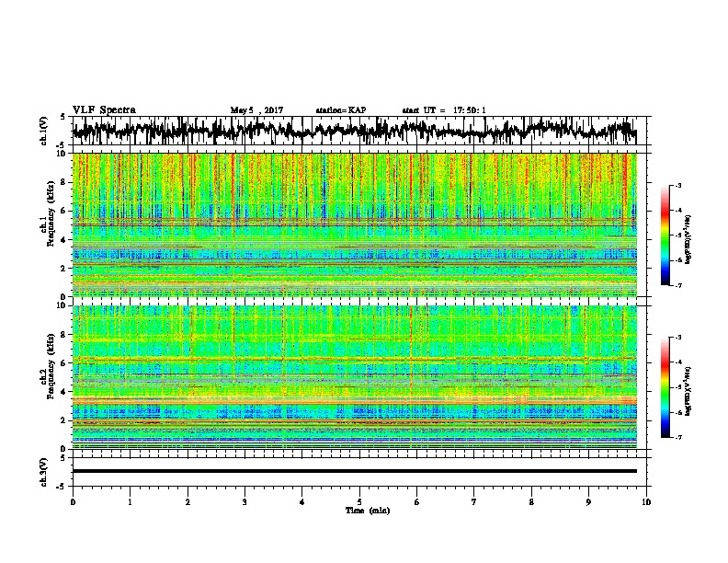The width and height of the screenshot is (728, 563).
Task: Click the "ch.3(V)" axis label
Action: pyautogui.click(x=44, y=472)
